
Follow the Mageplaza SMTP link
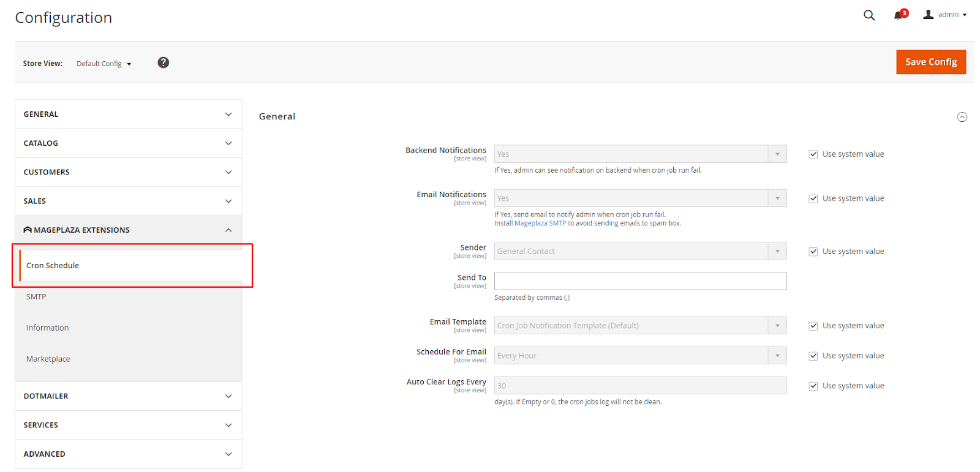pos(540,223)
